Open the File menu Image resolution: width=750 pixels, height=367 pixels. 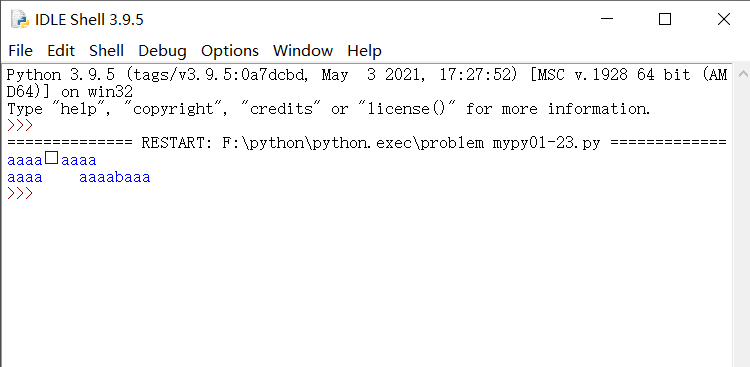point(21,51)
